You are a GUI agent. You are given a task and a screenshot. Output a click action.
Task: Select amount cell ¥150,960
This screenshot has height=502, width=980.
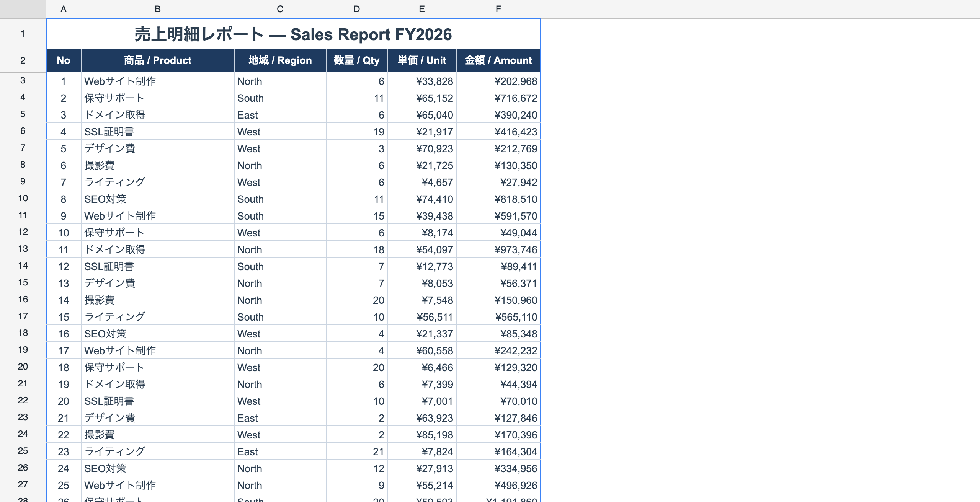498,300
